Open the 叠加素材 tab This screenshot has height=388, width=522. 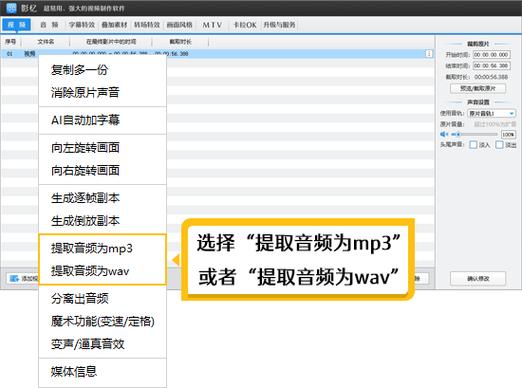point(114,25)
